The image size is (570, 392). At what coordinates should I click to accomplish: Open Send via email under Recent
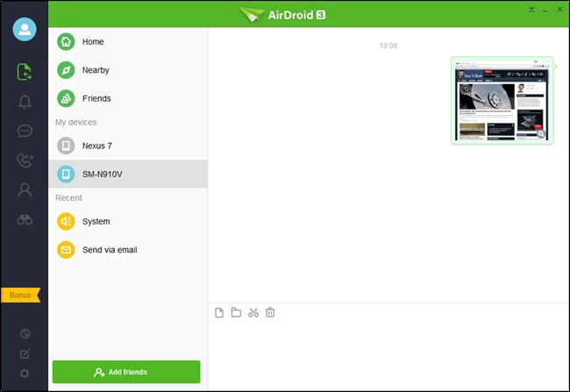coord(128,250)
